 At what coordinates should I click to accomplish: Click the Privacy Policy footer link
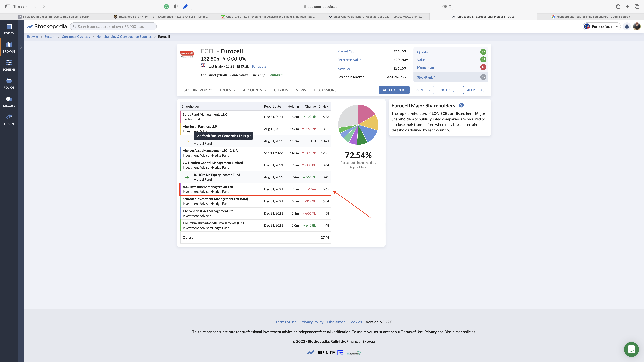(312, 322)
